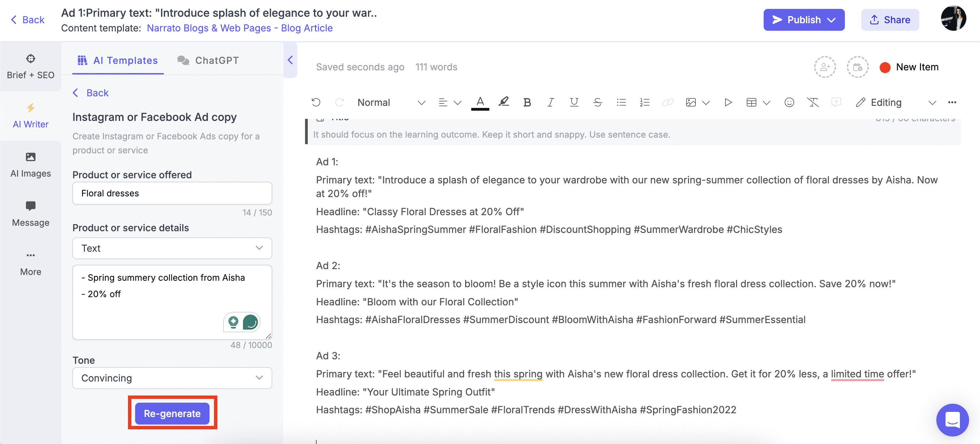Toggle Underline formatting on text

coord(573,101)
